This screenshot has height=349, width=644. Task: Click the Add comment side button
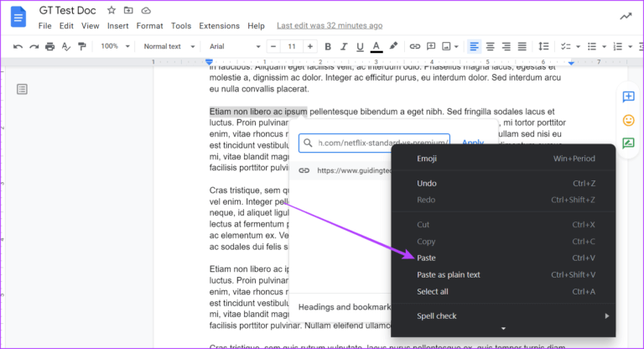pos(627,97)
